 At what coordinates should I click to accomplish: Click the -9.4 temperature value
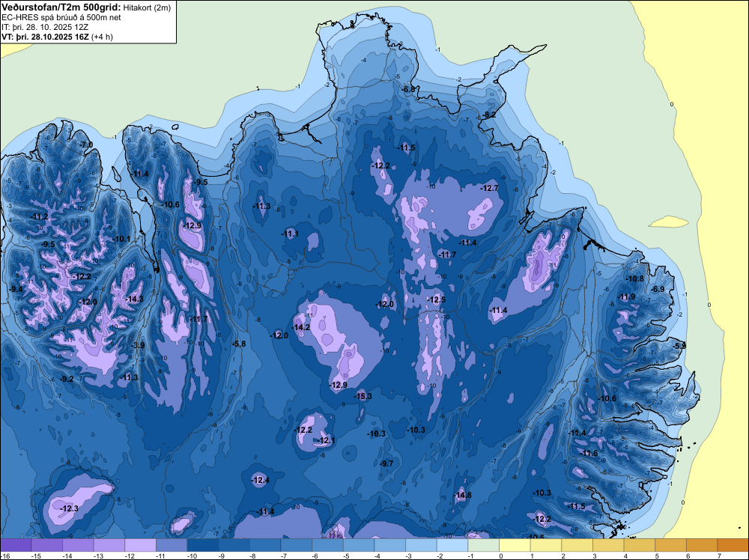16,289
